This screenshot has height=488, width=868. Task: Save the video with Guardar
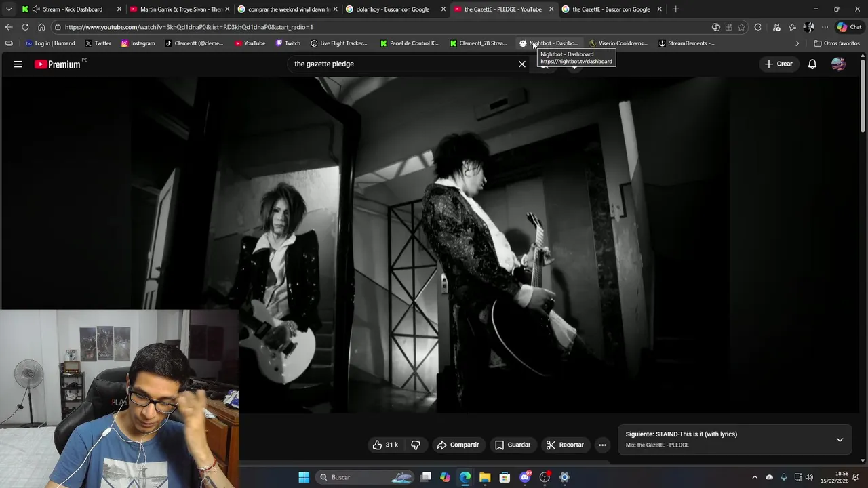tap(513, 445)
